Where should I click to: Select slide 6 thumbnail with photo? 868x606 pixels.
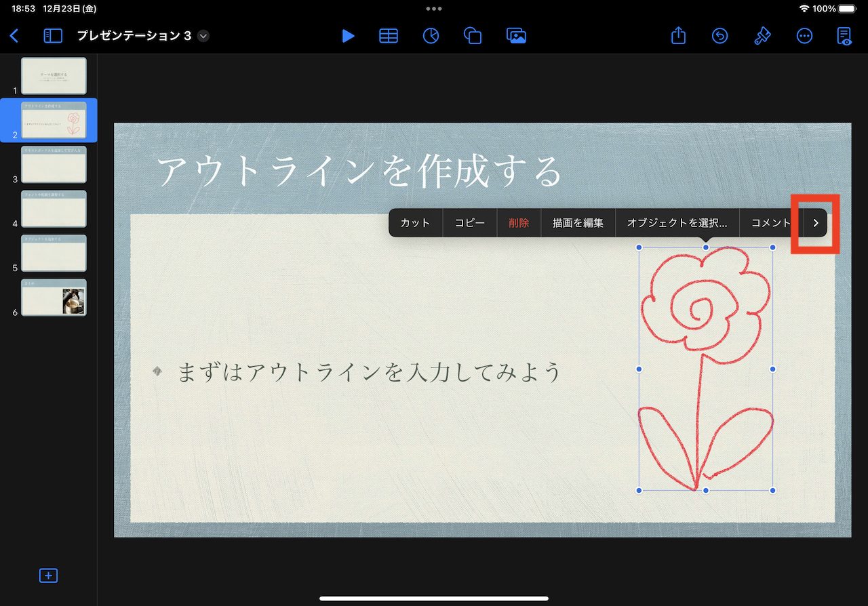coord(54,298)
